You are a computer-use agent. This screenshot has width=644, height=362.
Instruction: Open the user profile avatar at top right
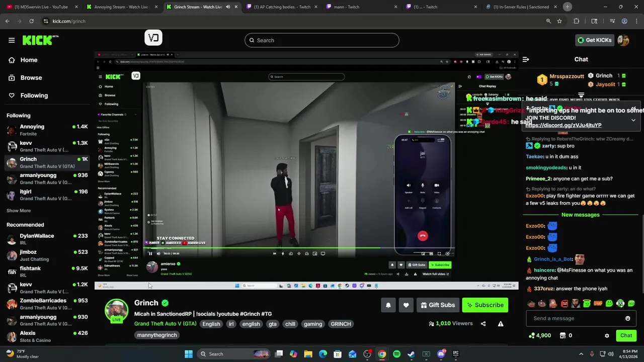[x=623, y=40]
